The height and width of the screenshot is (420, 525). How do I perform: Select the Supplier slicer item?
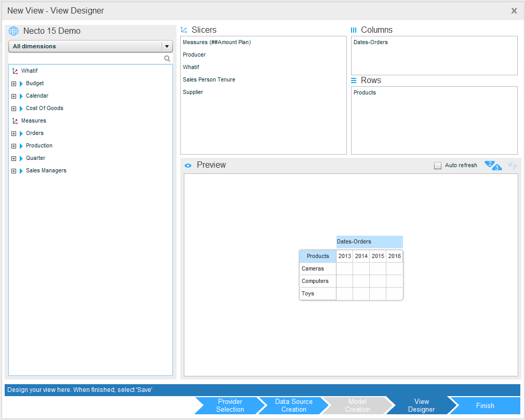[193, 92]
